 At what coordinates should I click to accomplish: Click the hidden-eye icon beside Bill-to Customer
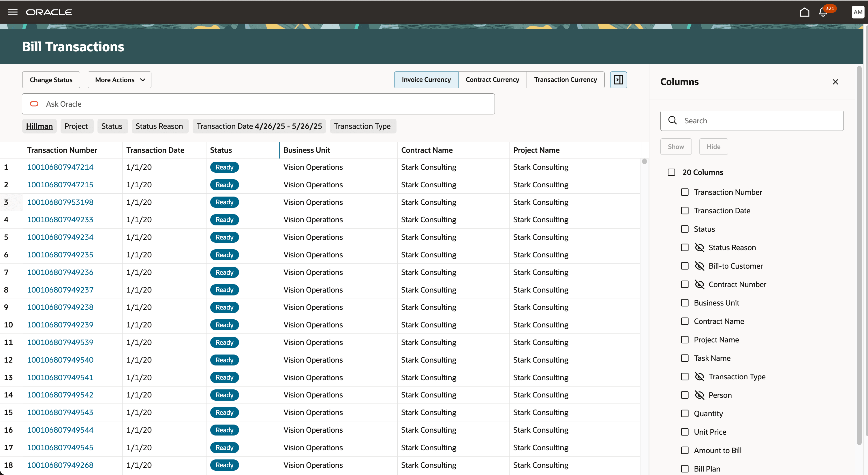pos(699,266)
